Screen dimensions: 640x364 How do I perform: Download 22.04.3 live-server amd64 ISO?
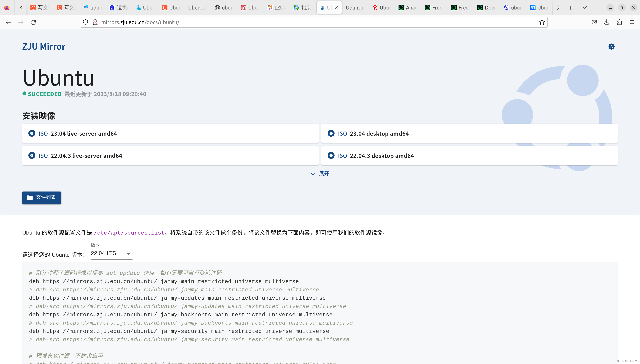point(170,156)
